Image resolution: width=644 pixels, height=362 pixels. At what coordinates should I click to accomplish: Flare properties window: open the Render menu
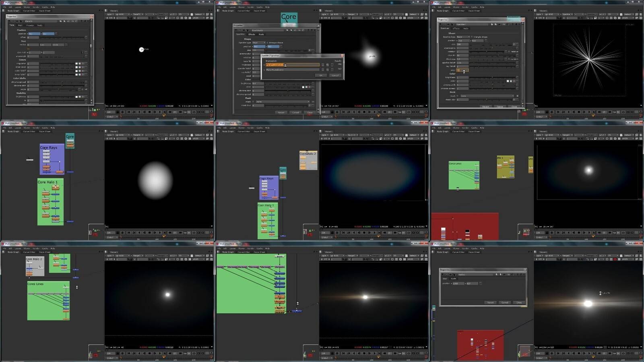pyautogui.click(x=36, y=7)
